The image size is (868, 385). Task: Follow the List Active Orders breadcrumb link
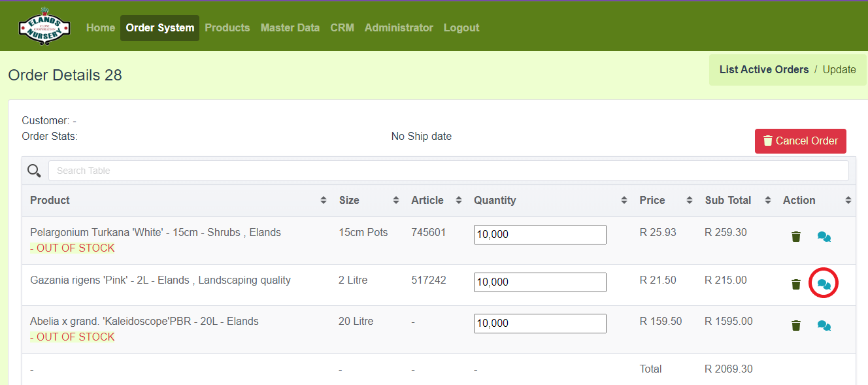click(763, 70)
